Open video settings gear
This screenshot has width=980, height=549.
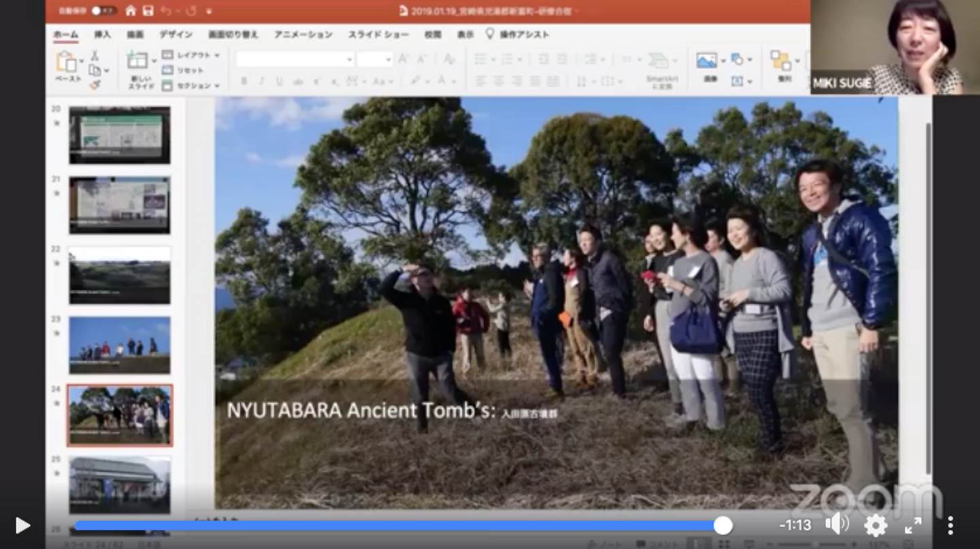[x=875, y=525]
